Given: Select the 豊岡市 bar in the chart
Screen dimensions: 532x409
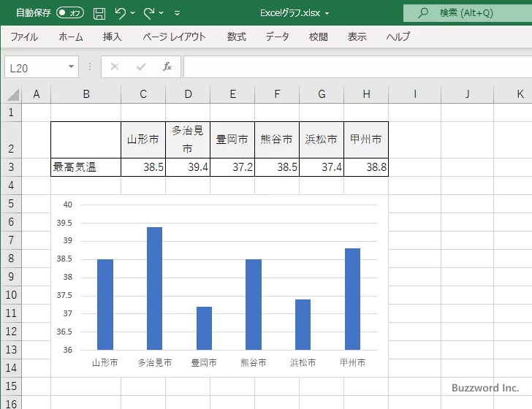Looking at the screenshot, I should click(205, 328).
